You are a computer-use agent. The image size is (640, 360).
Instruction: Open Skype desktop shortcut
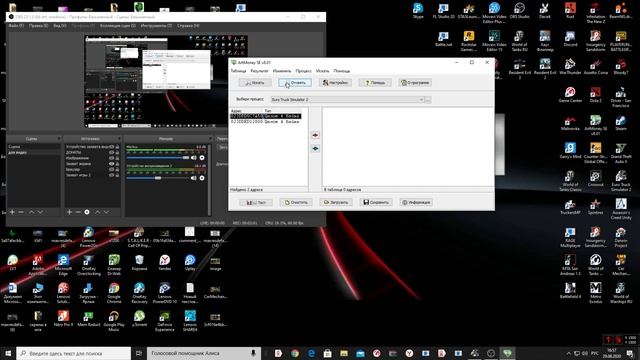point(418,10)
